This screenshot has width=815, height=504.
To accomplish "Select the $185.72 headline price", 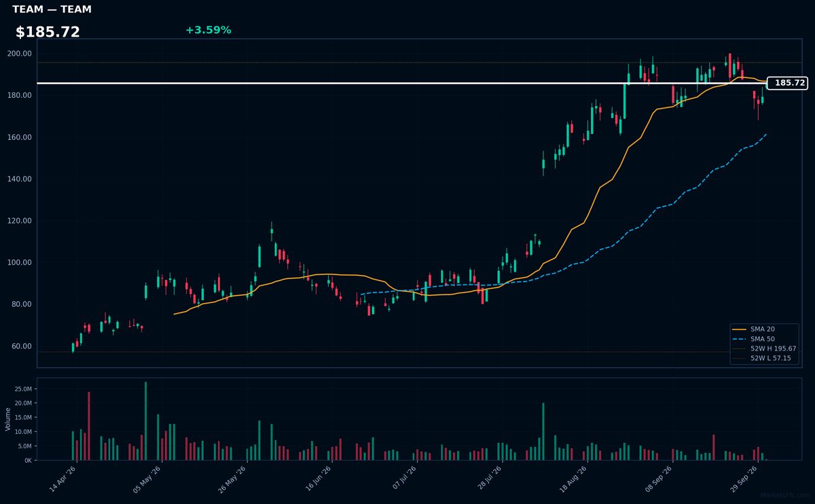I will [48, 32].
